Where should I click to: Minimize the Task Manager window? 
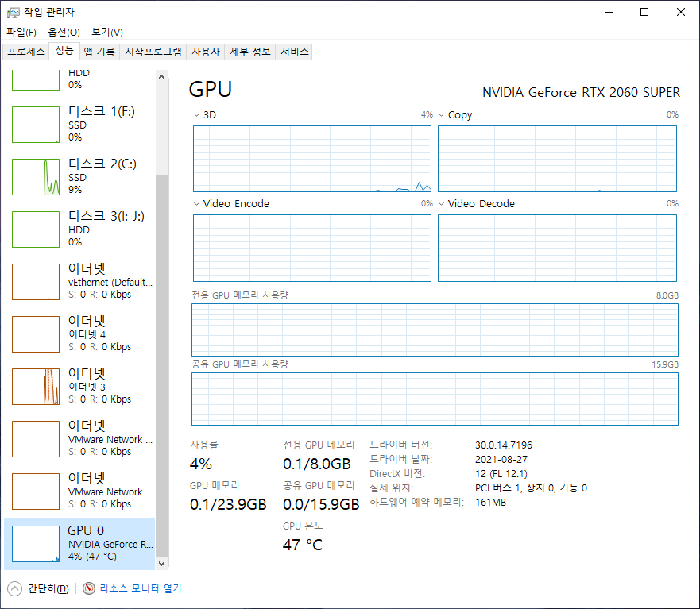(609, 12)
